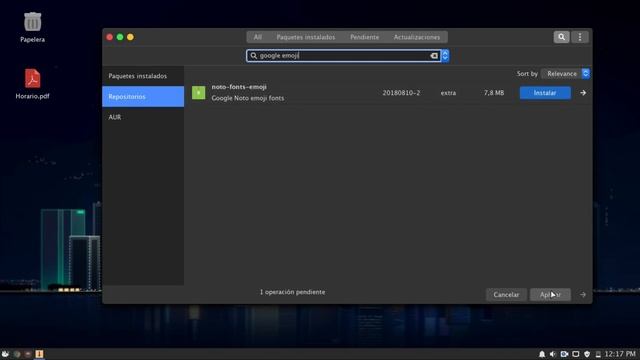Click the noto-fonts-emoji package icon

tap(198, 93)
